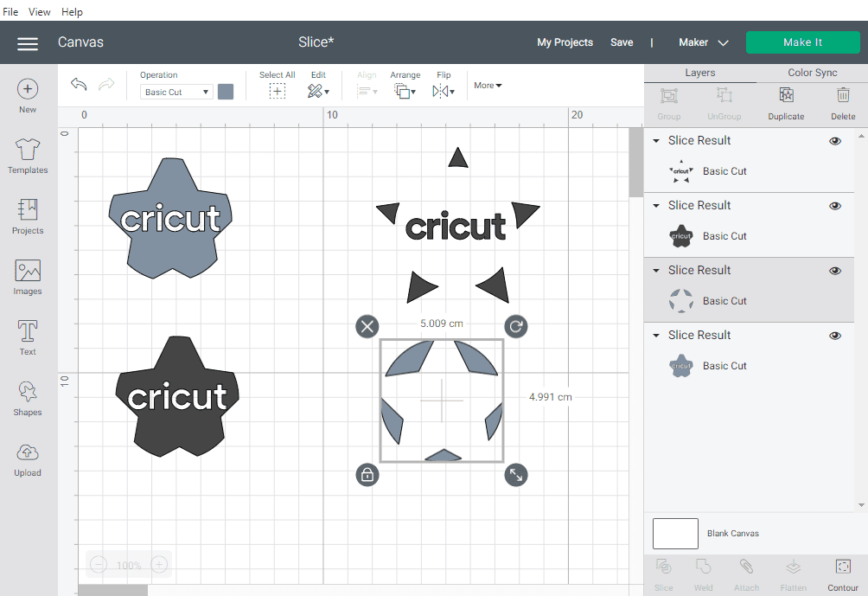868x596 pixels.
Task: Click the resize arrows handle on selection
Action: [516, 475]
